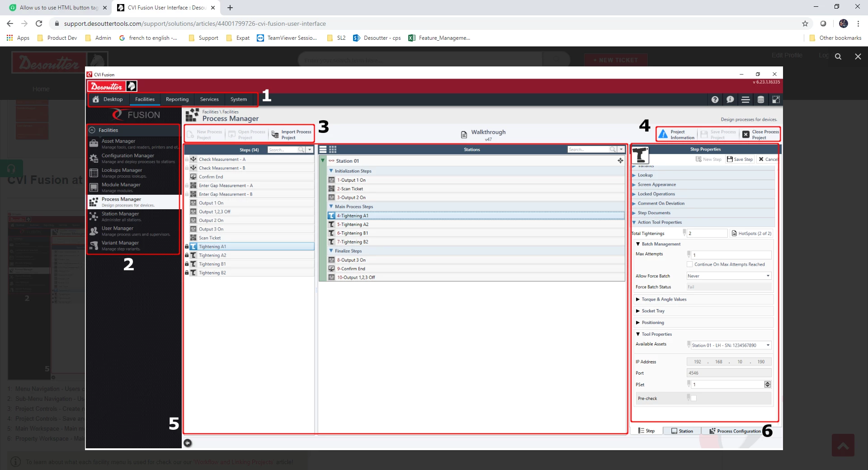
Task: Go to the Desktop menu tab
Action: click(108, 99)
